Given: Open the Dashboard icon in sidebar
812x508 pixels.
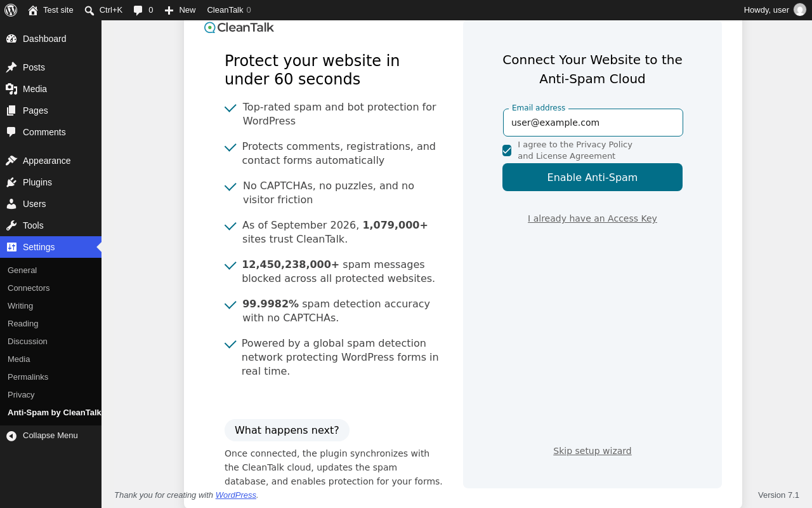Looking at the screenshot, I should [11, 39].
